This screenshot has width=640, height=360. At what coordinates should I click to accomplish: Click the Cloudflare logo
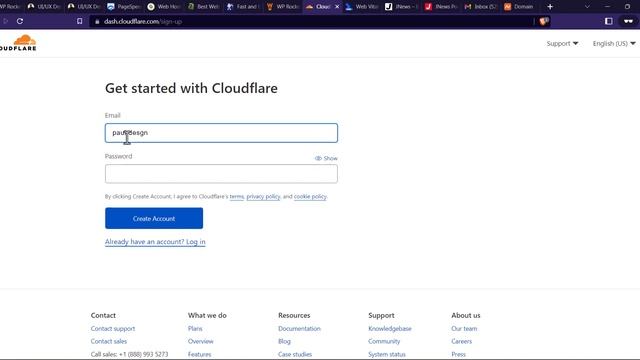[18, 42]
